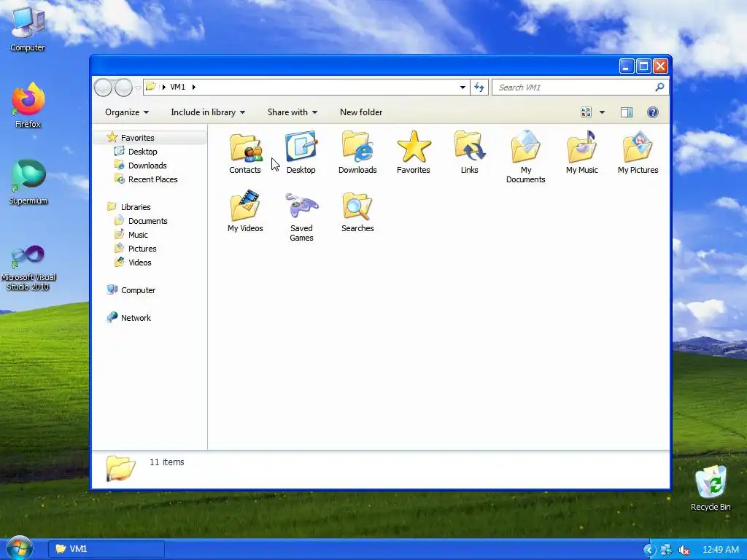The width and height of the screenshot is (747, 560).
Task: Click the volume muted tray icon
Action: (684, 550)
